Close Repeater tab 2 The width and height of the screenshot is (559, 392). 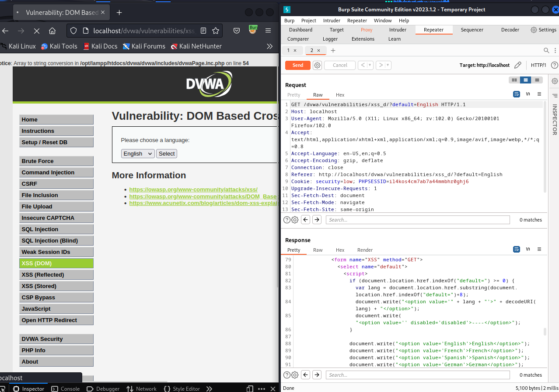[x=318, y=51]
